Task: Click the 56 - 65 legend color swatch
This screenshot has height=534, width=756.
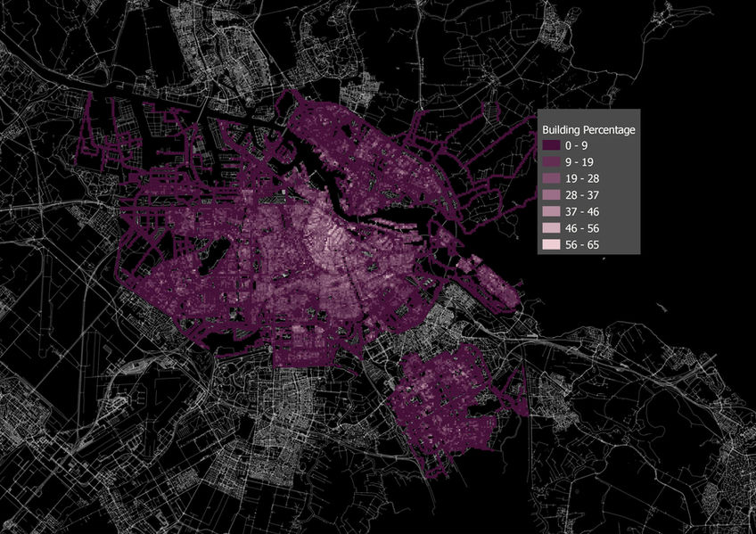Action: click(x=551, y=244)
